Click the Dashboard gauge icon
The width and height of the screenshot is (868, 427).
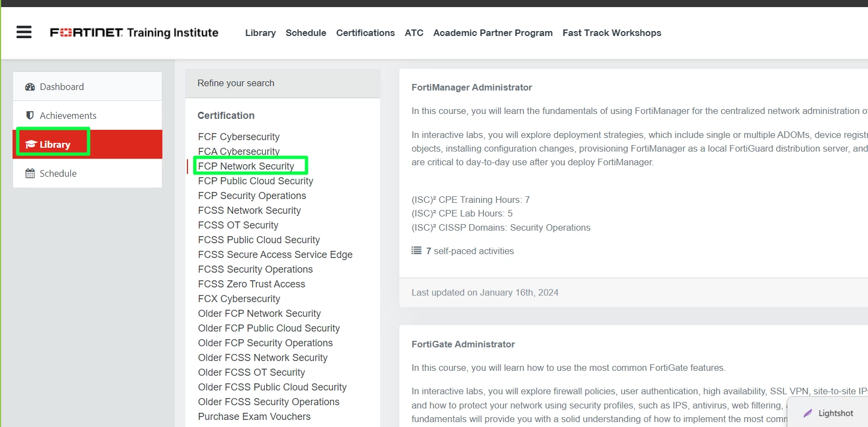pos(30,87)
